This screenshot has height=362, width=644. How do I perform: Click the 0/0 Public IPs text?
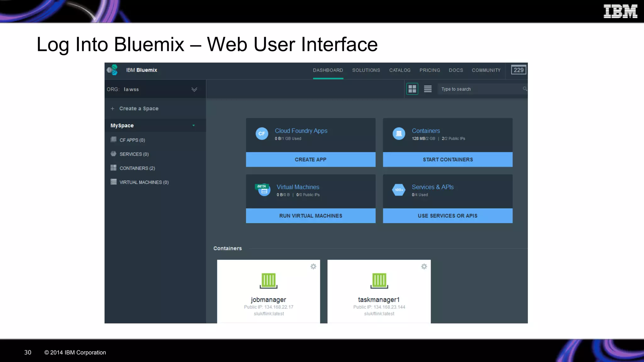pyautogui.click(x=308, y=195)
